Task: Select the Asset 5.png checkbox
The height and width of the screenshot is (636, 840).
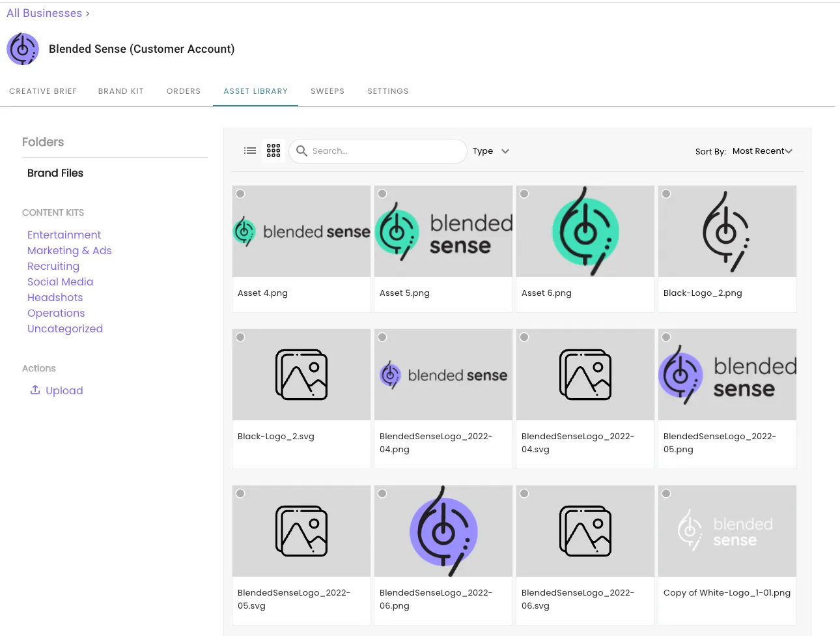Action: coord(382,194)
